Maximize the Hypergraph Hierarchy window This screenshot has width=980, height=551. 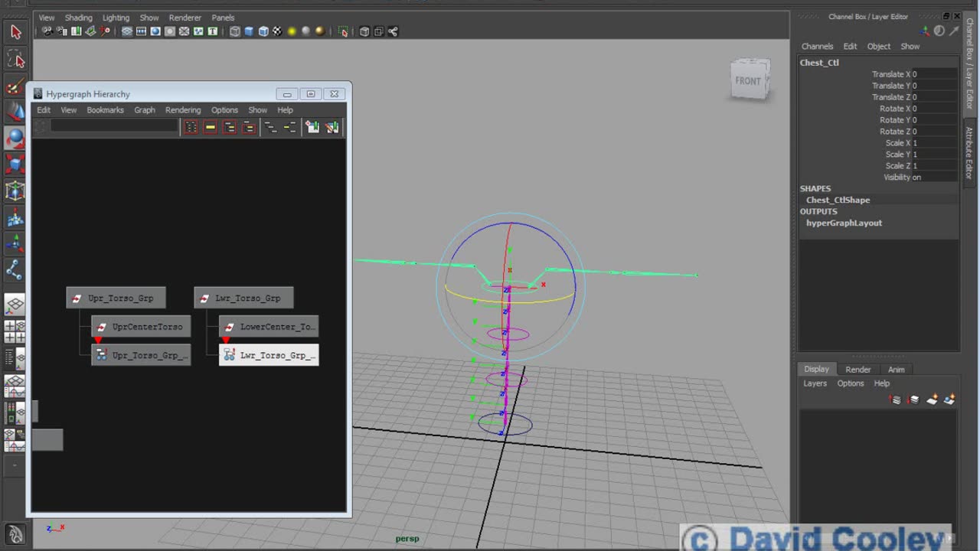(310, 94)
